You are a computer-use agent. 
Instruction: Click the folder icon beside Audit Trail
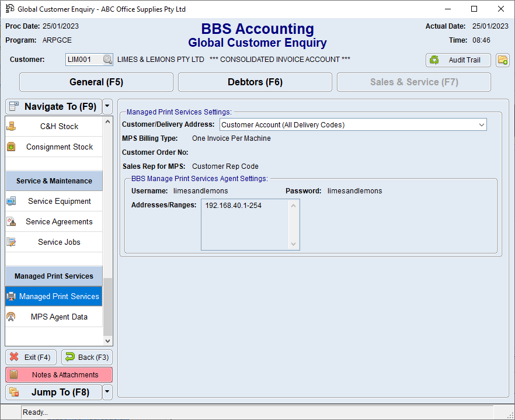click(502, 60)
